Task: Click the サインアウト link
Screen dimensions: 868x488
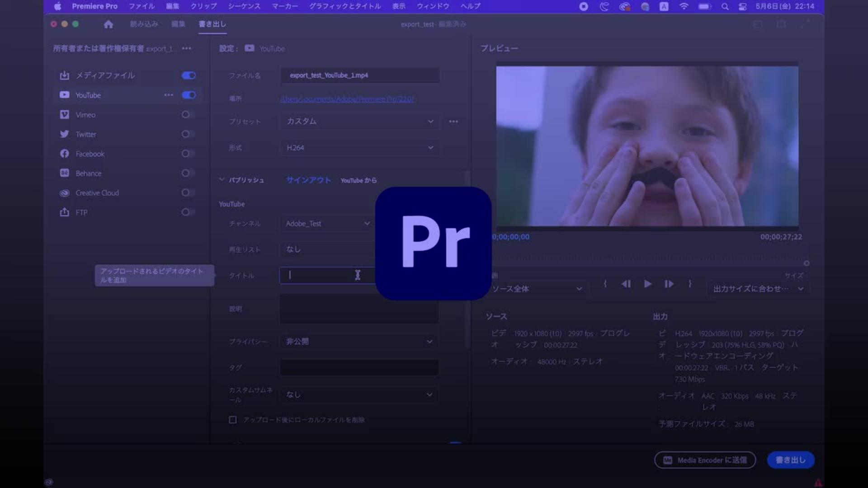Action: coord(308,180)
